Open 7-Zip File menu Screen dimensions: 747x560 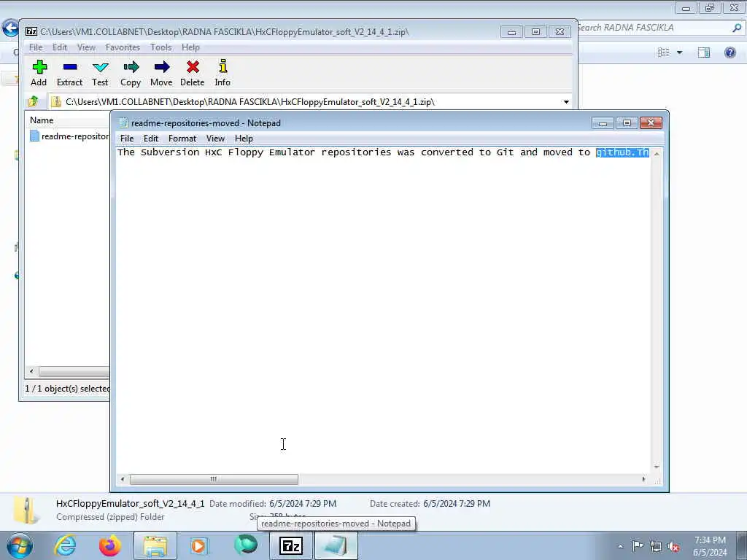pos(36,47)
